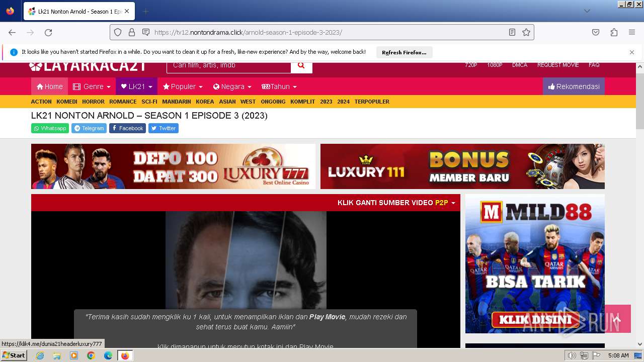Launch Edge from the taskbar
Viewport: 644px width, 362px height.
[x=108, y=355]
